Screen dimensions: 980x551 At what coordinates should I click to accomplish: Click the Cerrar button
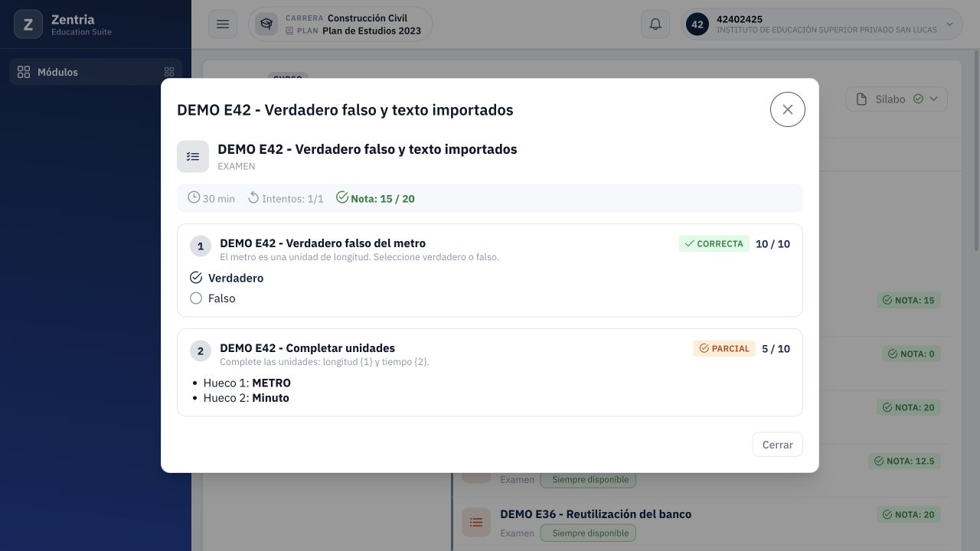coord(777,445)
